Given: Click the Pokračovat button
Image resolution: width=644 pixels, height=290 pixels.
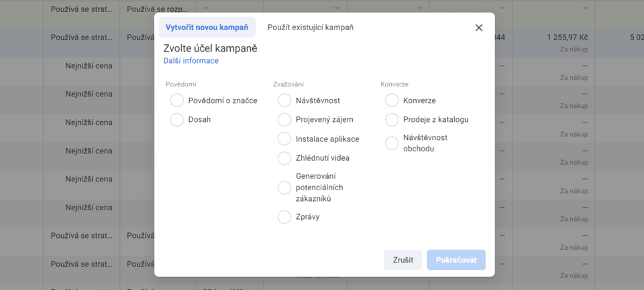Looking at the screenshot, I should pos(455,260).
